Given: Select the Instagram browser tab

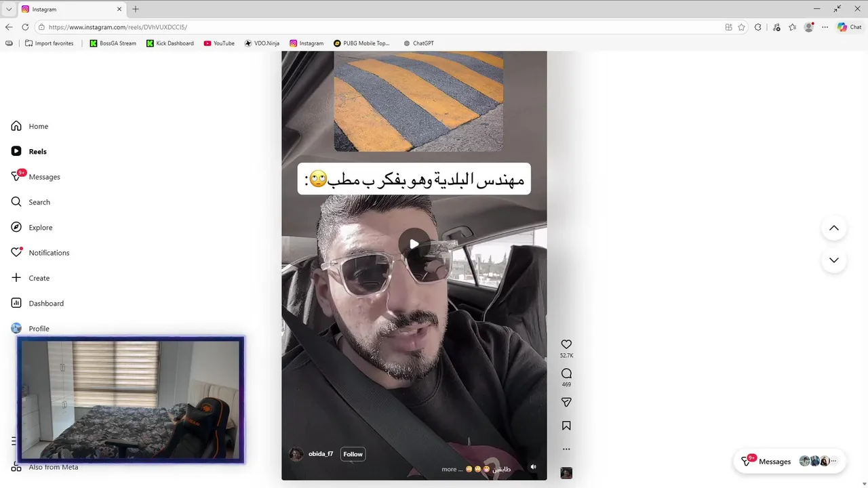Looking at the screenshot, I should [x=72, y=9].
